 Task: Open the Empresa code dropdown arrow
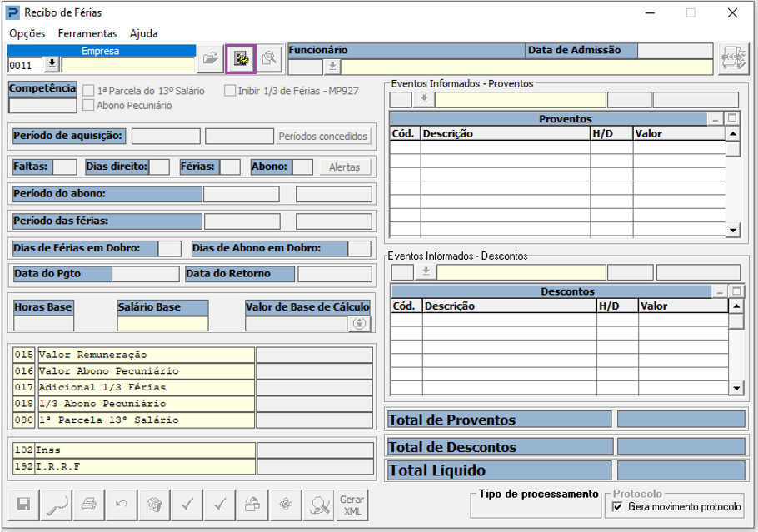(52, 65)
